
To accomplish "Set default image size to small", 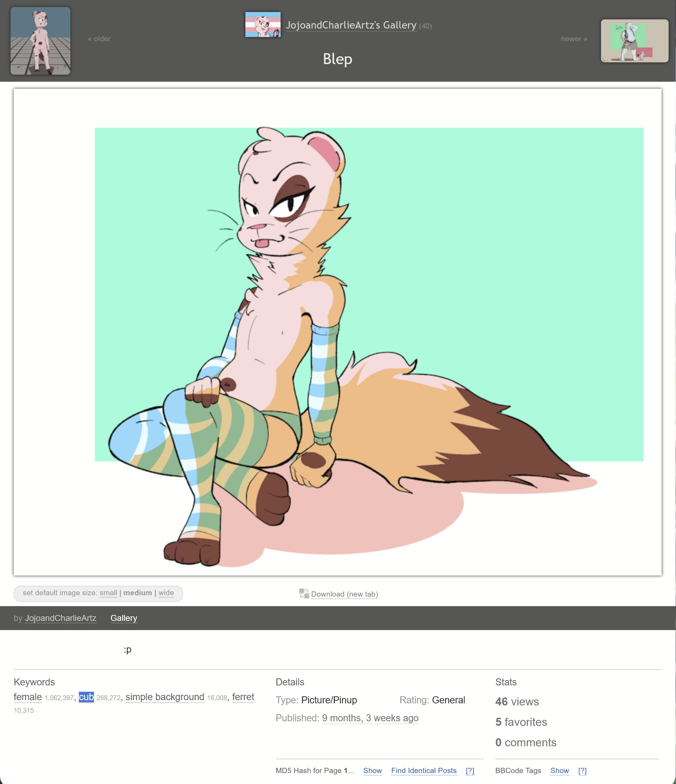I will (108, 593).
